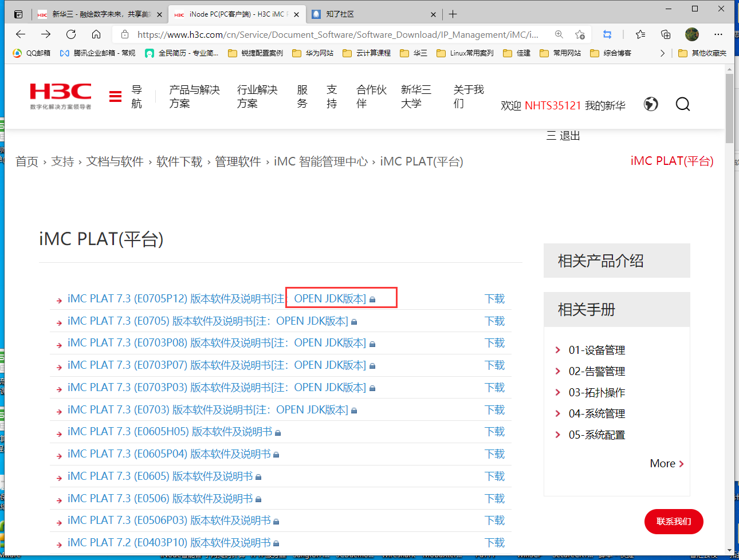Open the 云计算课程 bookmark folder

click(x=367, y=53)
